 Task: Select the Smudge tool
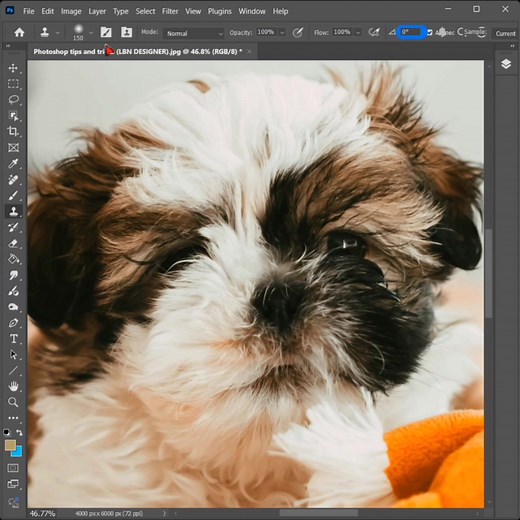point(13,275)
